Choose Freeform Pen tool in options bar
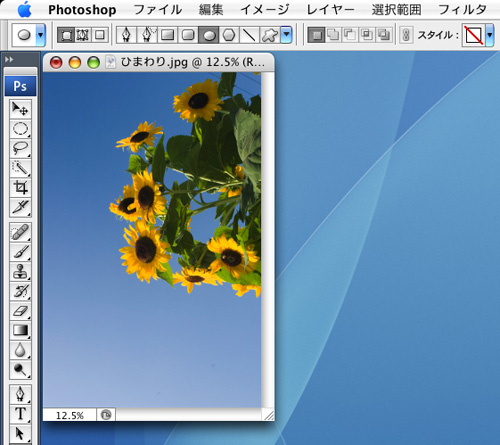 coord(147,35)
